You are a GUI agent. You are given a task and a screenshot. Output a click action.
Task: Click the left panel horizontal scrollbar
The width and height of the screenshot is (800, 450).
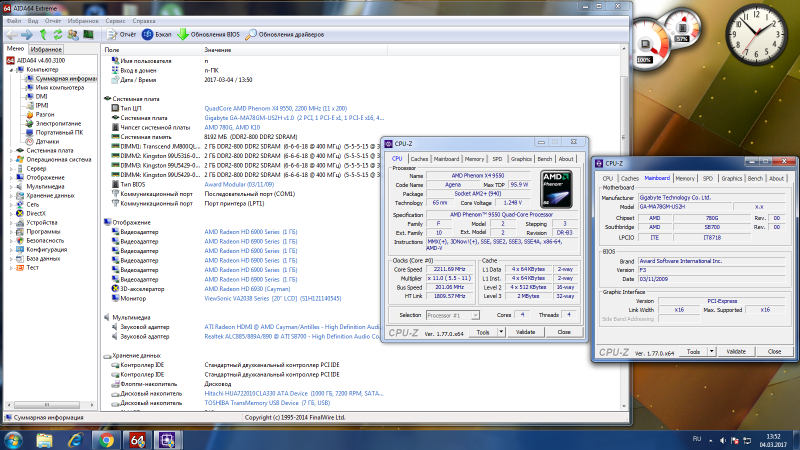[x=45, y=407]
